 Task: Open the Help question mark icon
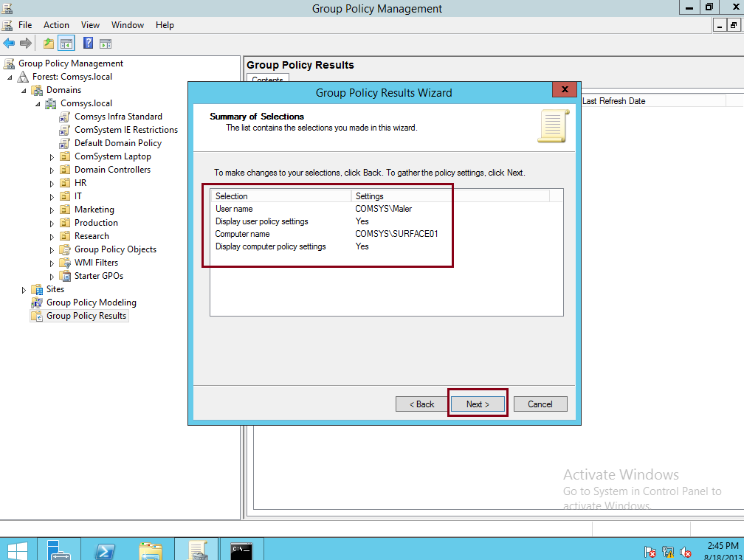click(x=88, y=43)
